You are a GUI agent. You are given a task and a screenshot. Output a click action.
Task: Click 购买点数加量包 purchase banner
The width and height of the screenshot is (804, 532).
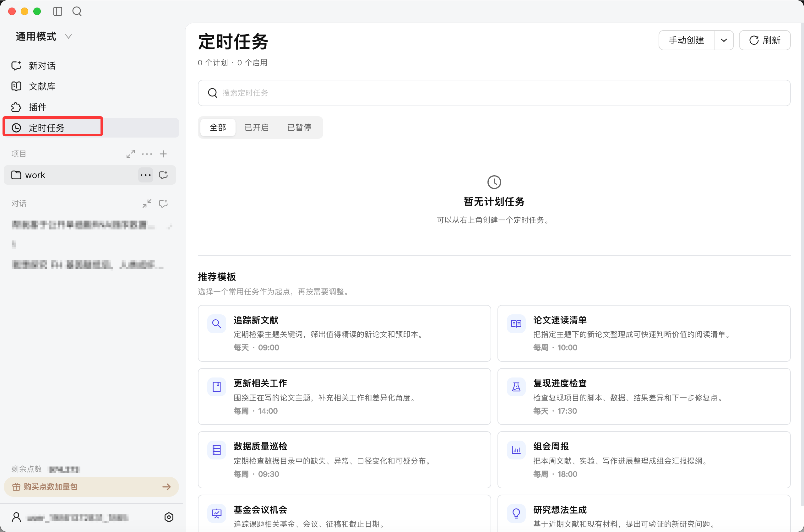91,486
